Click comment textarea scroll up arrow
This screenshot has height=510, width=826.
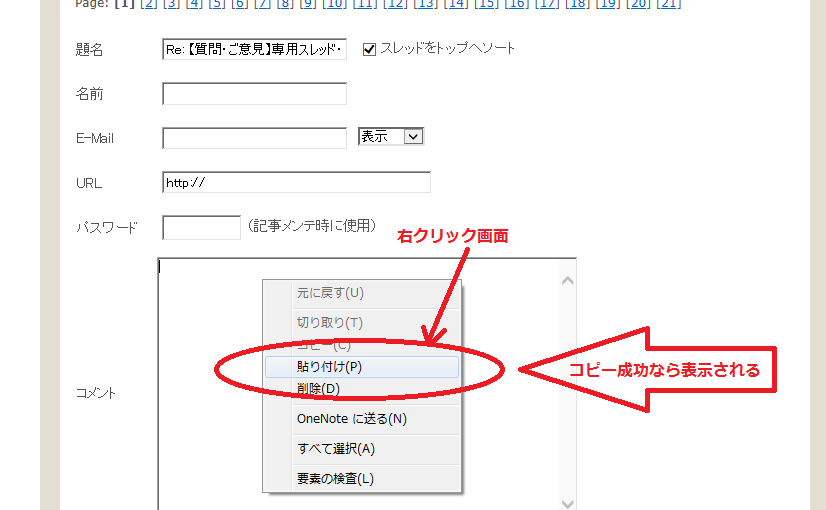pos(567,281)
